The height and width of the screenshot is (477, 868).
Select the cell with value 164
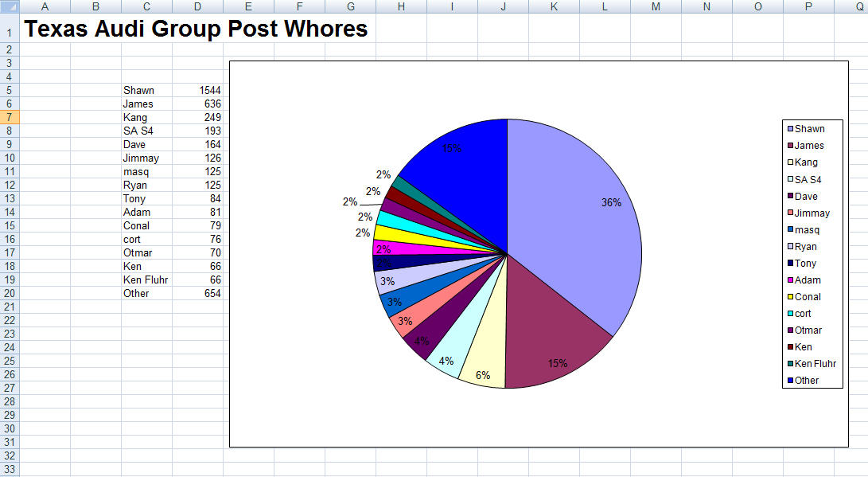197,145
